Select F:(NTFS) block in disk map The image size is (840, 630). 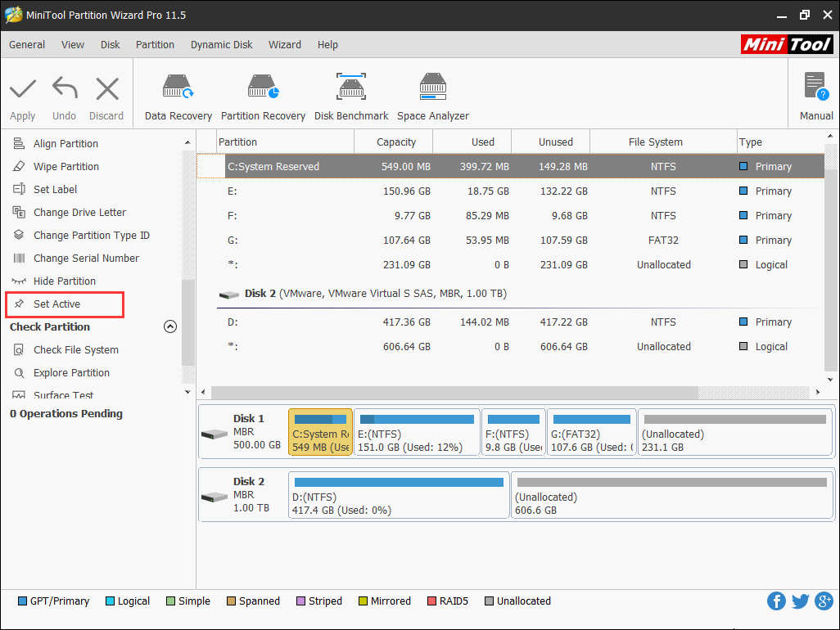[513, 433]
